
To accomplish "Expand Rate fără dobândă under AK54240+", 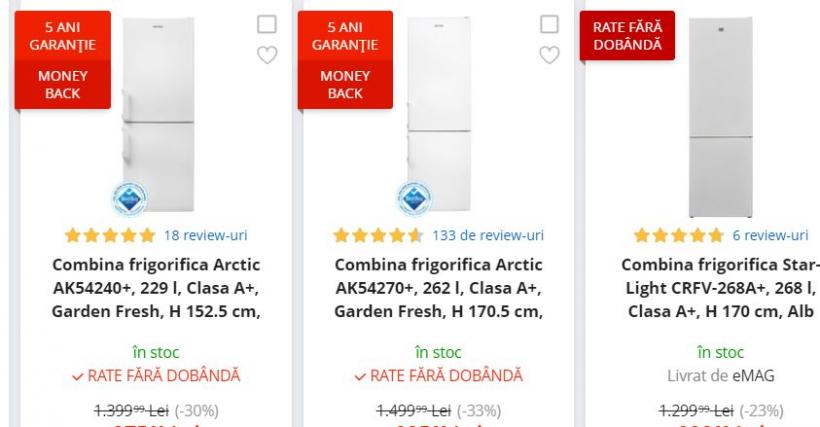I will (x=155, y=376).
